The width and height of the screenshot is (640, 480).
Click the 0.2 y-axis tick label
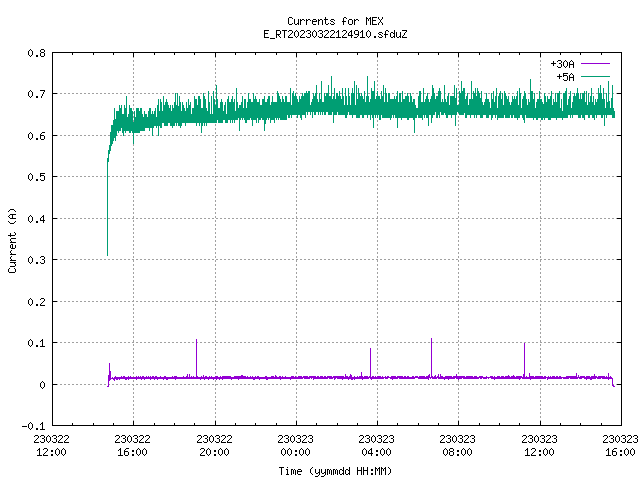pyautogui.click(x=36, y=302)
